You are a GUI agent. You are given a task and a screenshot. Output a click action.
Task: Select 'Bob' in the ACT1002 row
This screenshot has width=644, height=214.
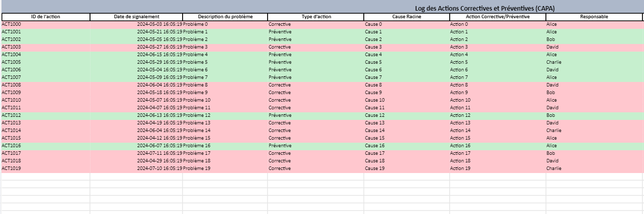551,39
